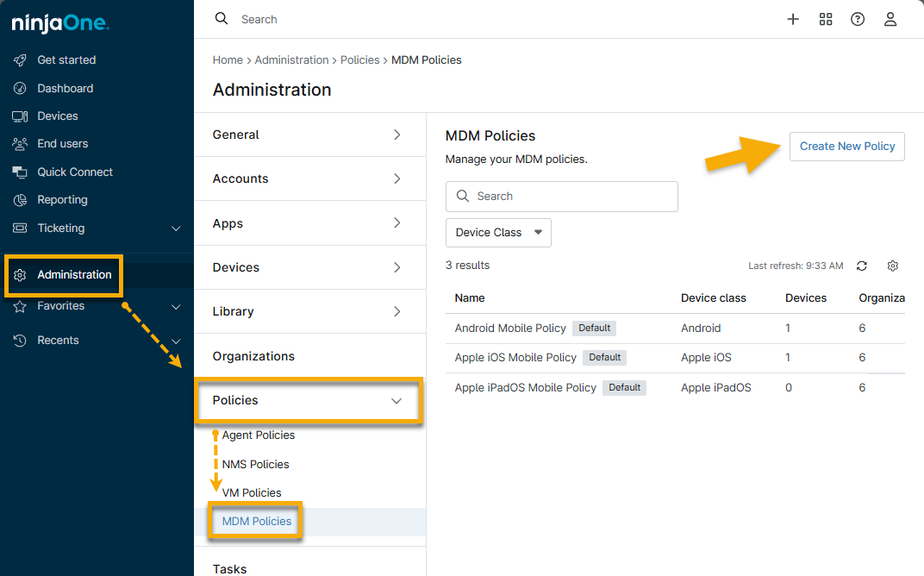924x576 pixels.
Task: Go to Devices in the sidebar
Action: pyautogui.click(x=58, y=116)
